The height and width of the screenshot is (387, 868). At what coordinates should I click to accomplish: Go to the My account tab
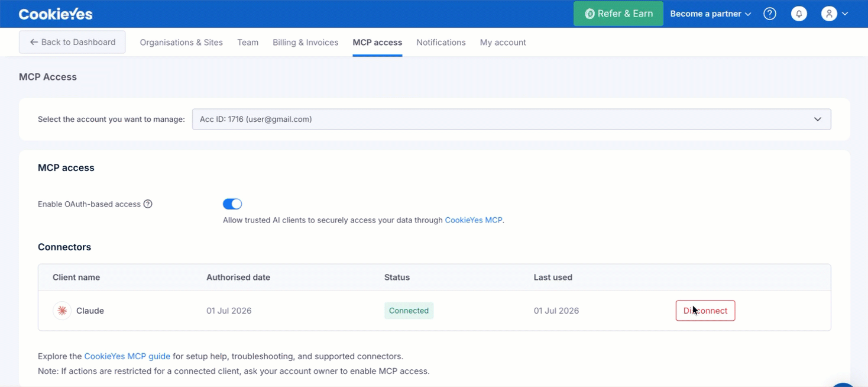click(x=503, y=43)
